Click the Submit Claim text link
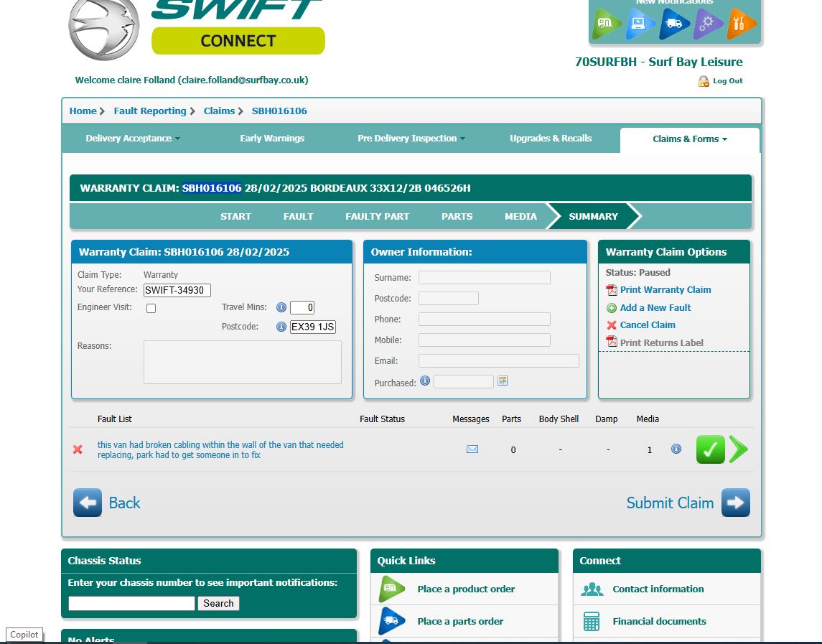Viewport: 822px width, 644px height. (x=670, y=503)
